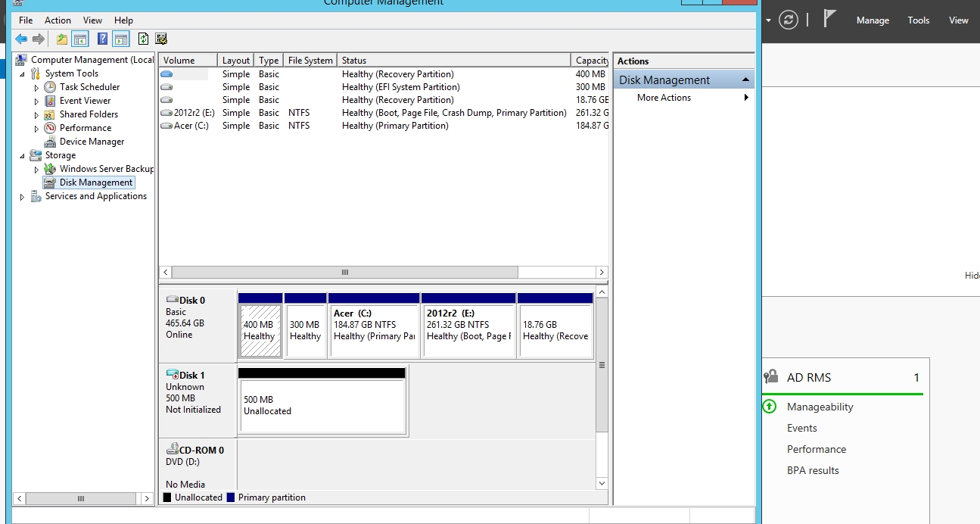Open the View menu
980x524 pixels.
click(x=92, y=20)
